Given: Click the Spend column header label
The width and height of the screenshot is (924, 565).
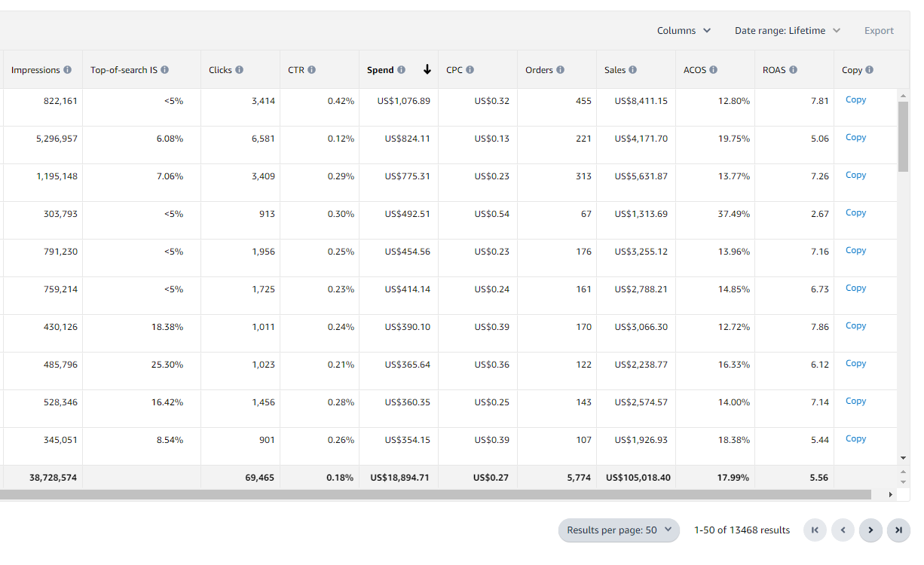Looking at the screenshot, I should pos(381,70).
